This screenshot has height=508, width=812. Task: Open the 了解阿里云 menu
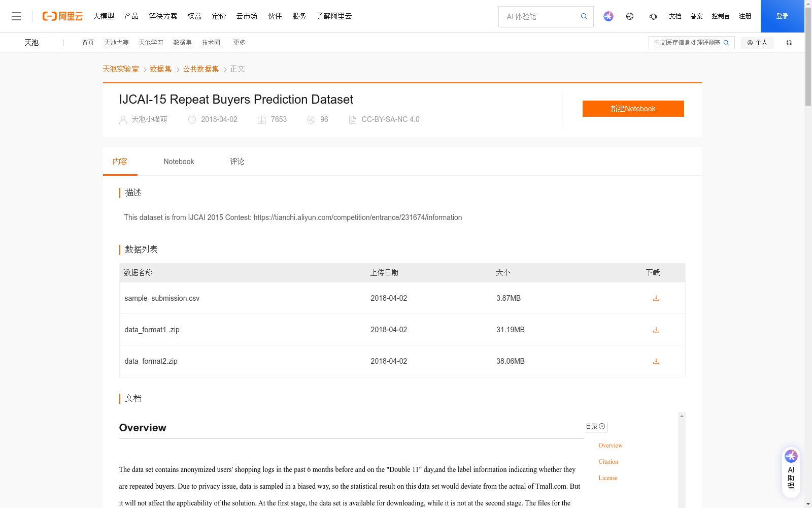(334, 16)
